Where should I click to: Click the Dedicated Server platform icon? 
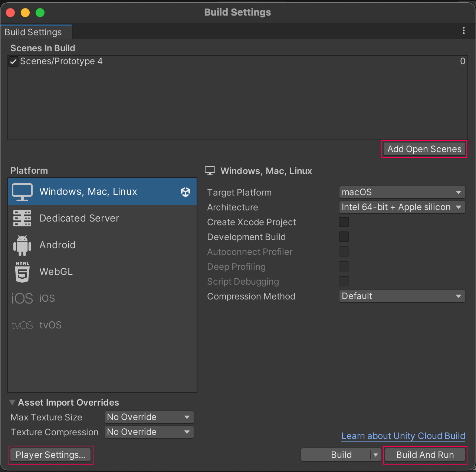tap(22, 218)
